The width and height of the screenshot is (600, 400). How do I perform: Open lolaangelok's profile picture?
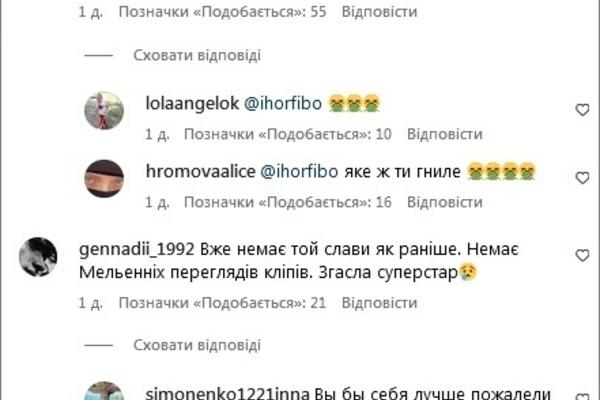click(104, 111)
